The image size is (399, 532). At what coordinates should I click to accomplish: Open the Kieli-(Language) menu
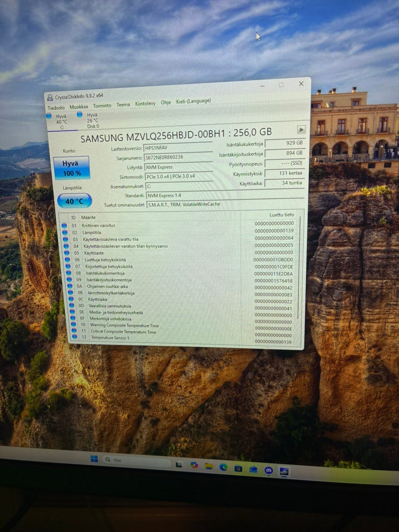193,101
